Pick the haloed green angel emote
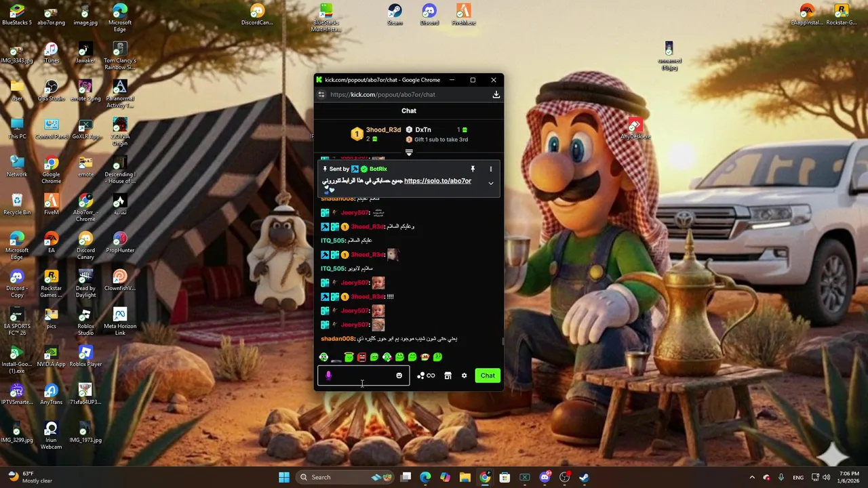Viewport: 868px width, 488px height. [x=349, y=357]
